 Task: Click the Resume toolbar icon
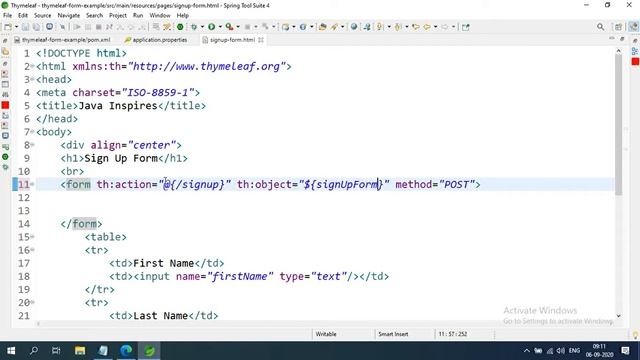[77, 27]
